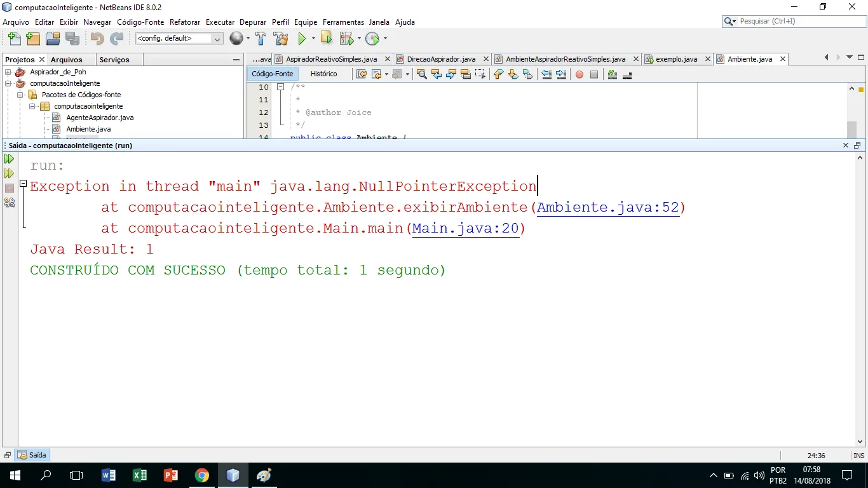This screenshot has width=868, height=488.
Task: Open the Refatorar menu
Action: (x=185, y=22)
